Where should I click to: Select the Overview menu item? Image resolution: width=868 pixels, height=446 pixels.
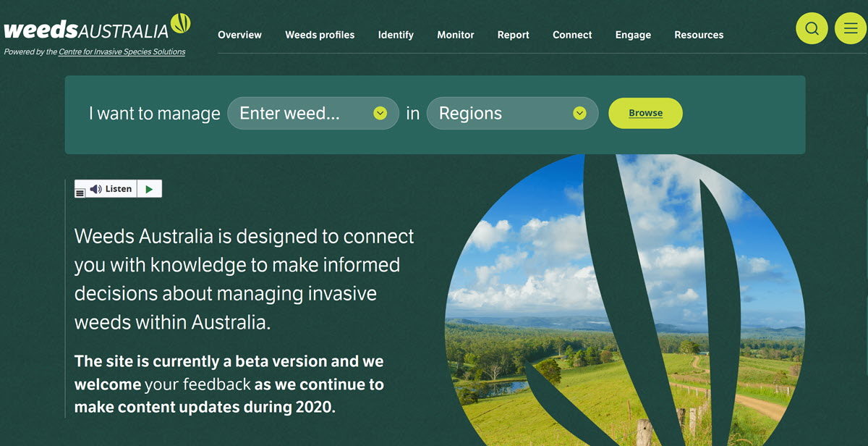click(239, 35)
